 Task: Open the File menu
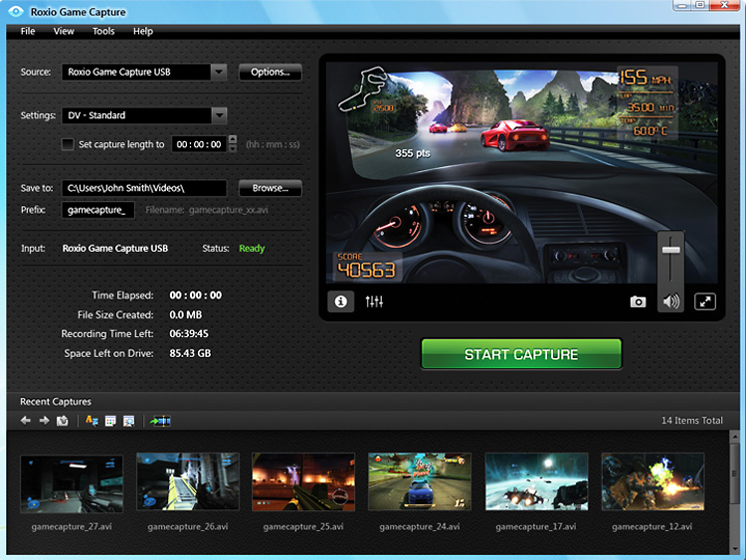tap(28, 32)
